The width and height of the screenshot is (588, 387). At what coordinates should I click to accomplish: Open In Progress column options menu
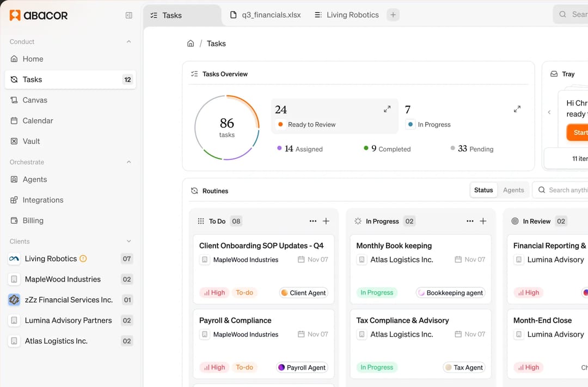470,221
